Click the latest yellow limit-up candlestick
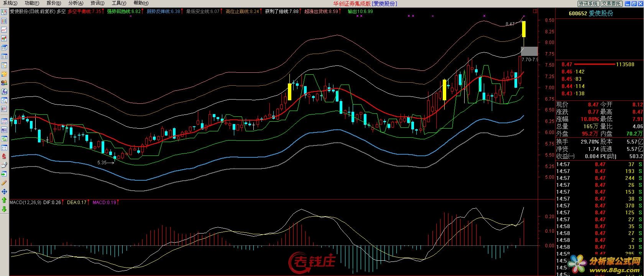 (524, 29)
